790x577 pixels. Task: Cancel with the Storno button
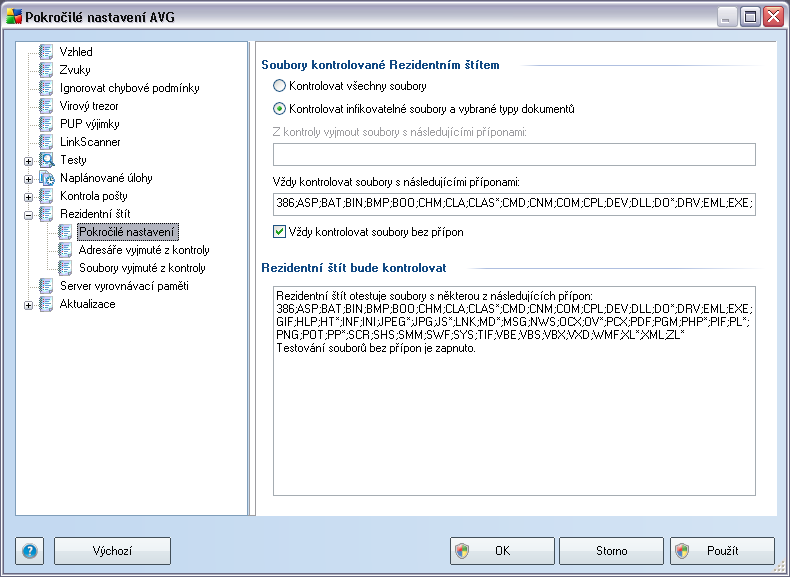tap(612, 551)
